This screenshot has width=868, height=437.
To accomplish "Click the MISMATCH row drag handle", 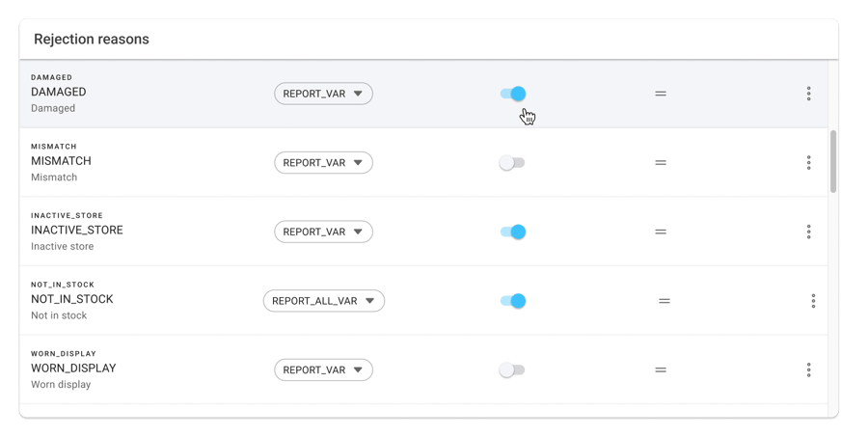I will 661,163.
